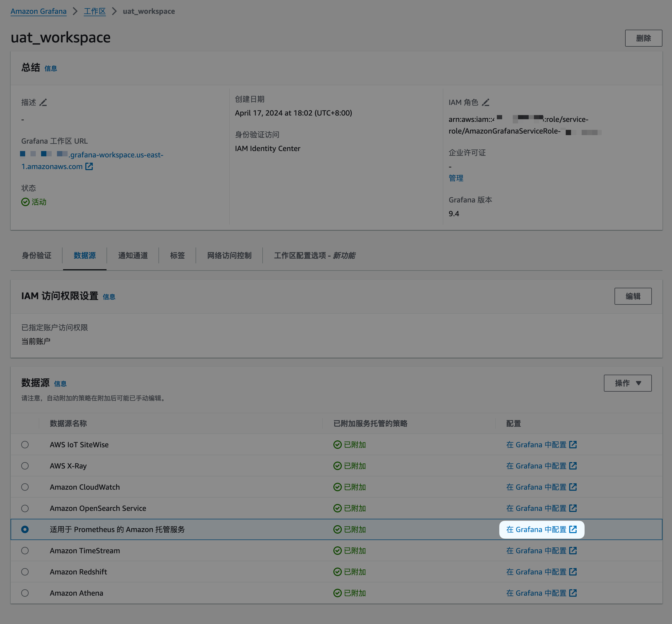Switch to the 通知通道 tab
This screenshot has width=672, height=624.
point(133,256)
